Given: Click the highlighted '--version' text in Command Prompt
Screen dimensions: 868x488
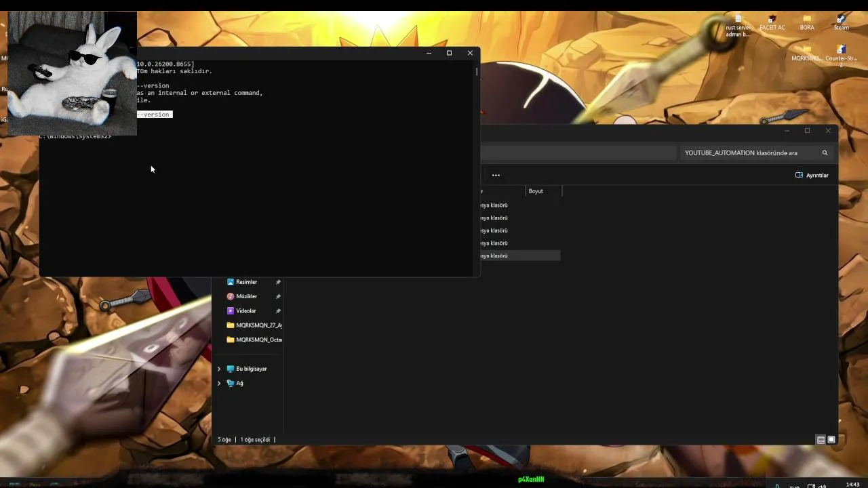Looking at the screenshot, I should pos(155,115).
